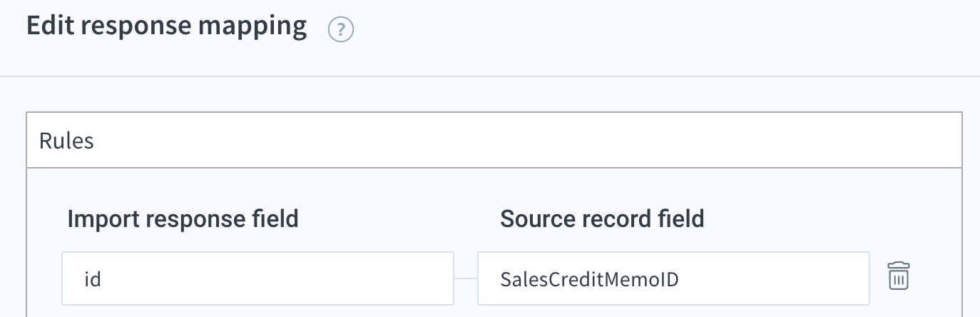980x317 pixels.
Task: Click the 'Import response field' column label
Action: (183, 218)
